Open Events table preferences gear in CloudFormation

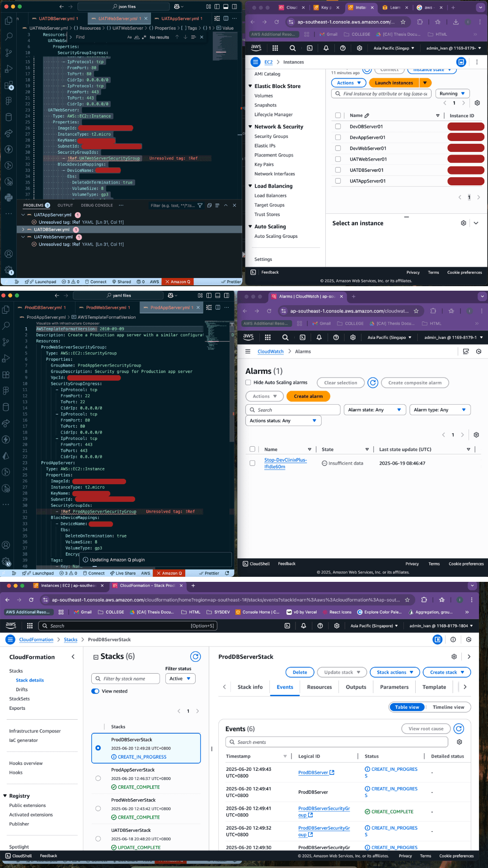[x=460, y=742]
